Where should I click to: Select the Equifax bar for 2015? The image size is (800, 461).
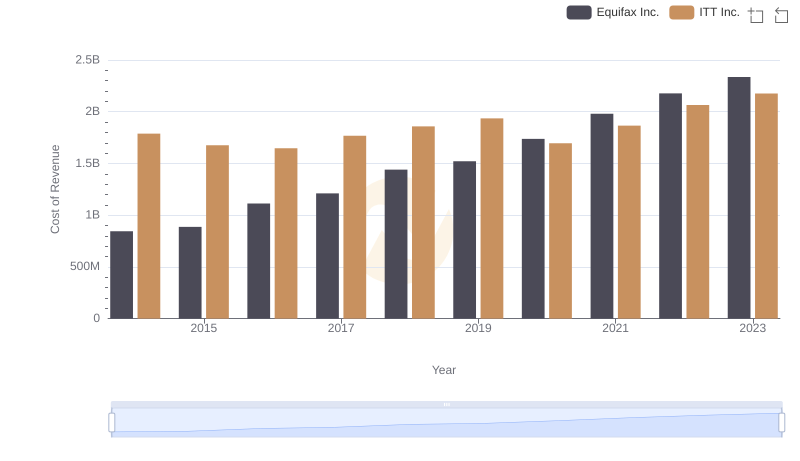[190, 272]
